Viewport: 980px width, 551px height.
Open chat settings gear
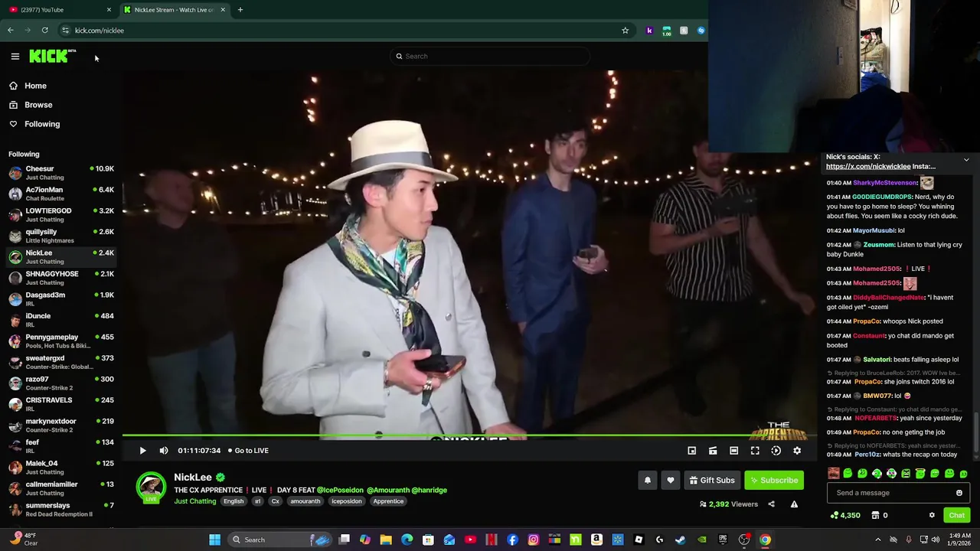point(932,515)
